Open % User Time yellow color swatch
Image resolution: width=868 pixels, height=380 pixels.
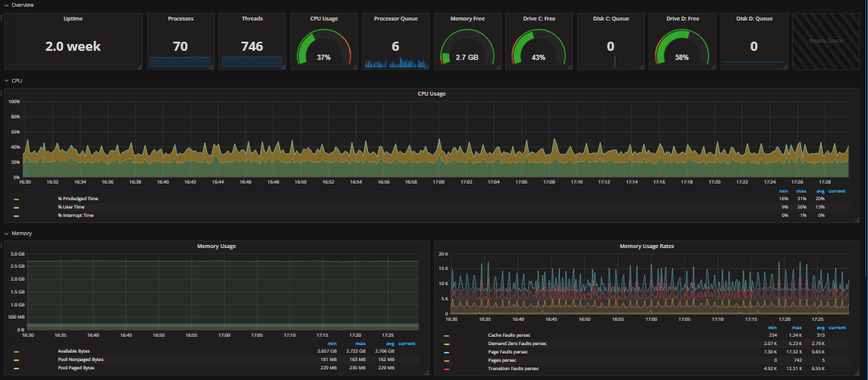coord(16,207)
